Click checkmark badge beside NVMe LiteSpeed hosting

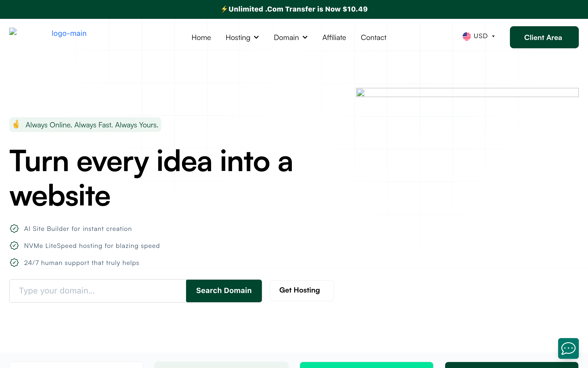[x=14, y=246]
